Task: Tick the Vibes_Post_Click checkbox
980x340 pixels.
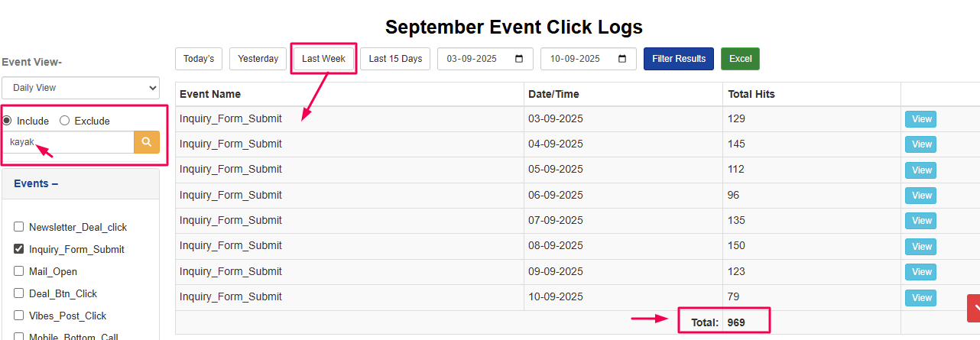Action: point(19,316)
